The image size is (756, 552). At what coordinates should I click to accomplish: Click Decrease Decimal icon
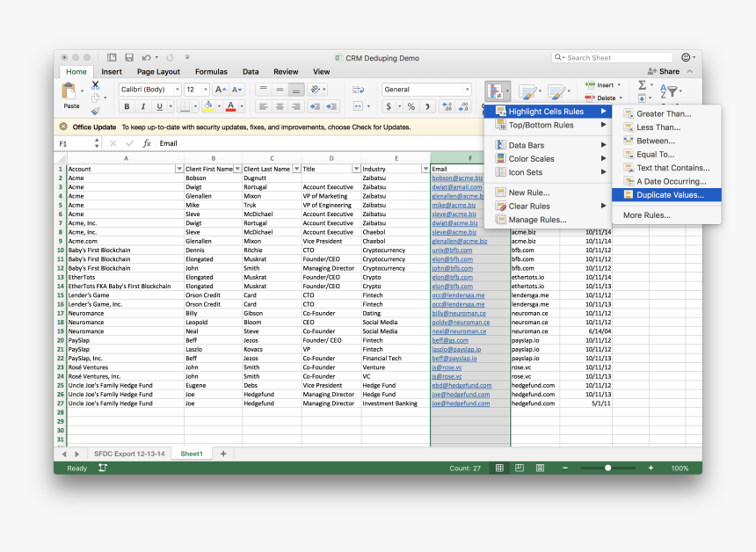pyautogui.click(x=463, y=106)
